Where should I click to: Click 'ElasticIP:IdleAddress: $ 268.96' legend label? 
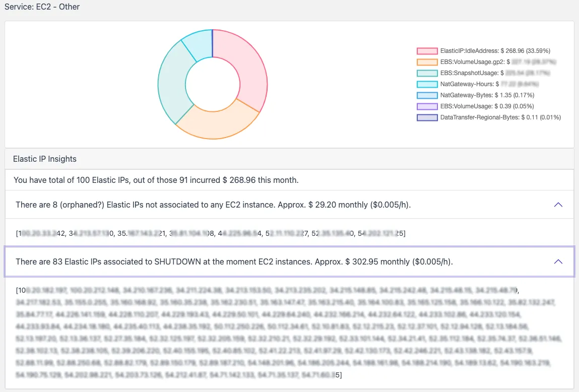495,51
